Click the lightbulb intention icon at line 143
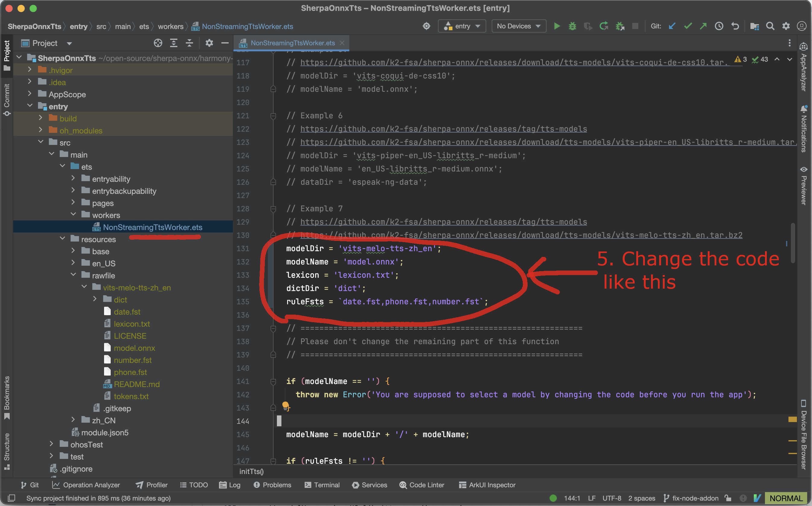The width and height of the screenshot is (812, 506). click(285, 406)
